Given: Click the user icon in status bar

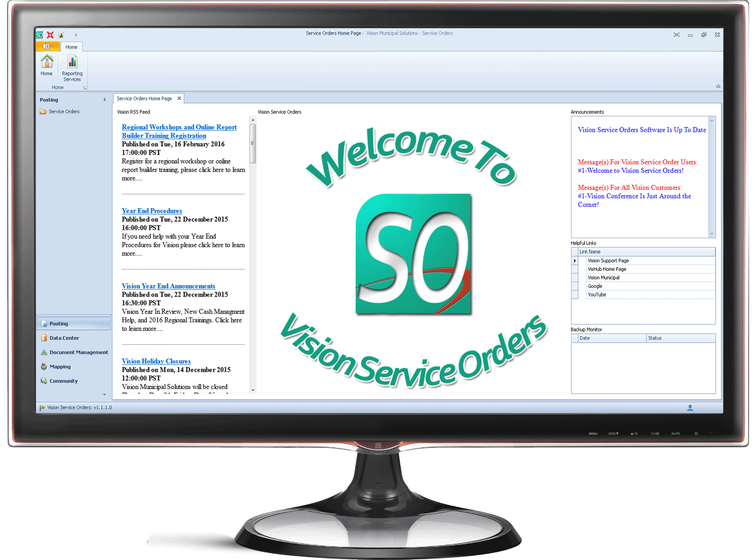Looking at the screenshot, I should [690, 408].
